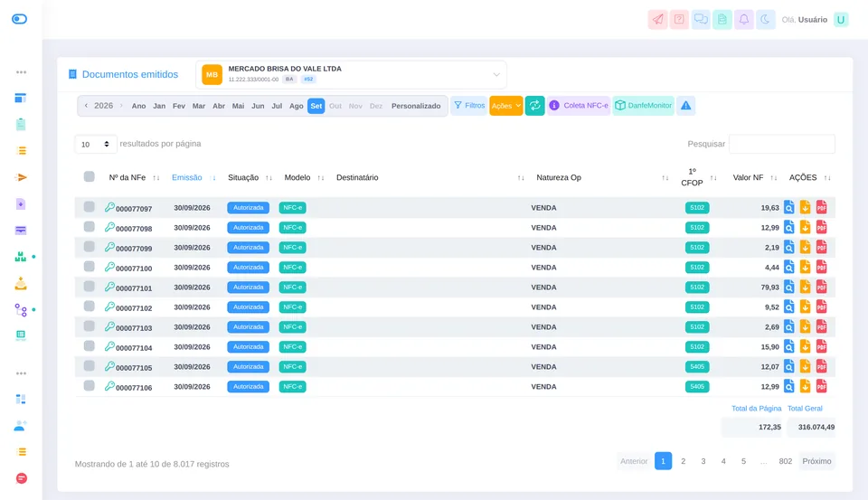Click the green document icon in header
This screenshot has height=500, width=868.
(722, 19)
